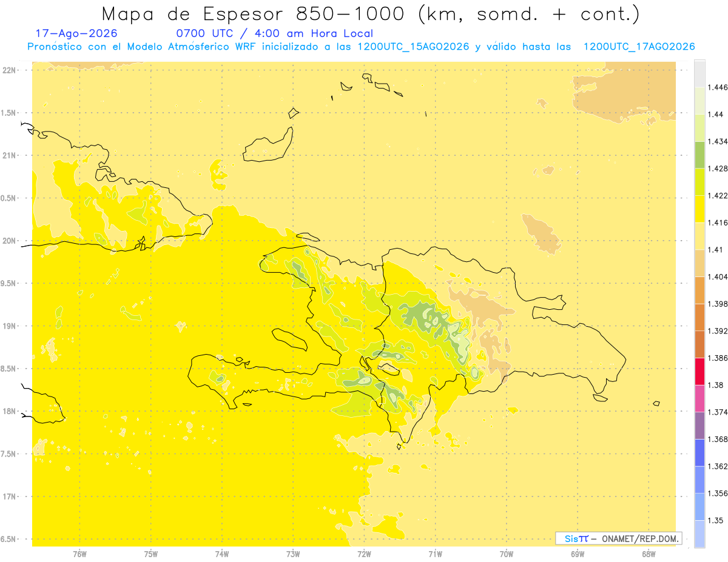Select the colorbar value '1.428'
Image resolution: width=728 pixels, height=562 pixels.
click(717, 169)
